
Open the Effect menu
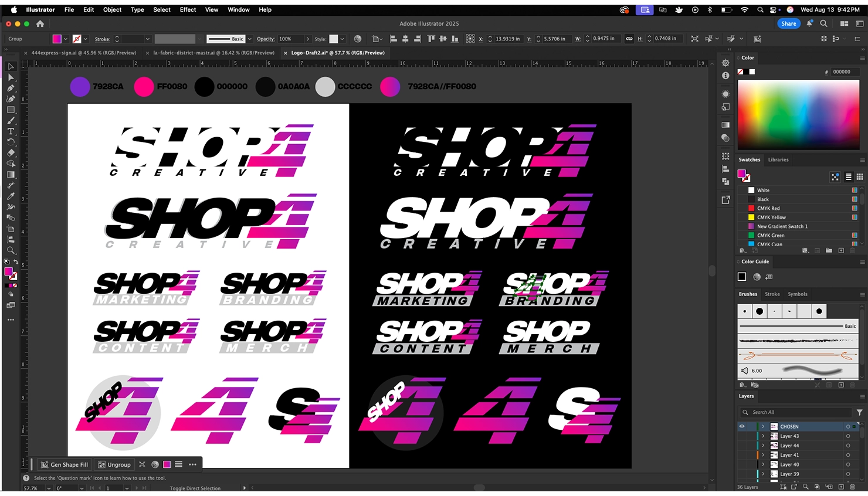tap(188, 9)
